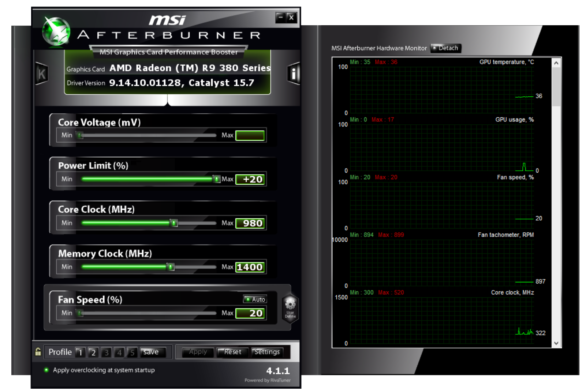Click the 'Fan Speed (%)' label

[90, 300]
